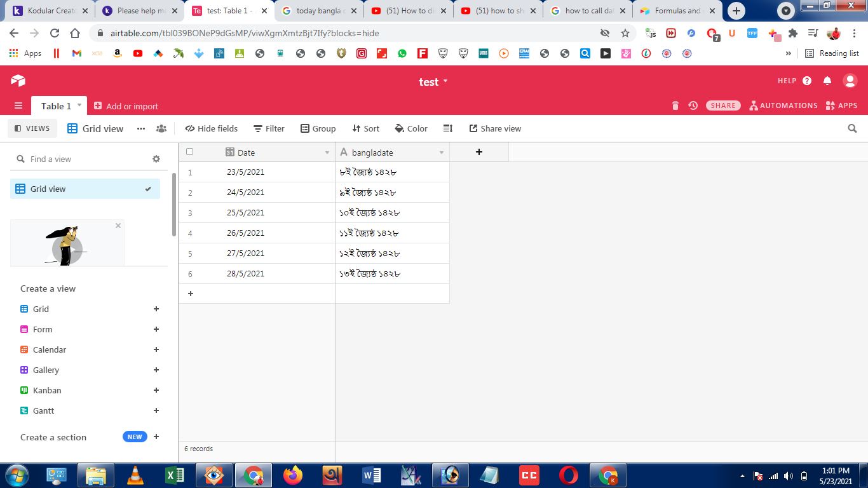Open the row height icon
Screen dimensions: 868x488
447,128
